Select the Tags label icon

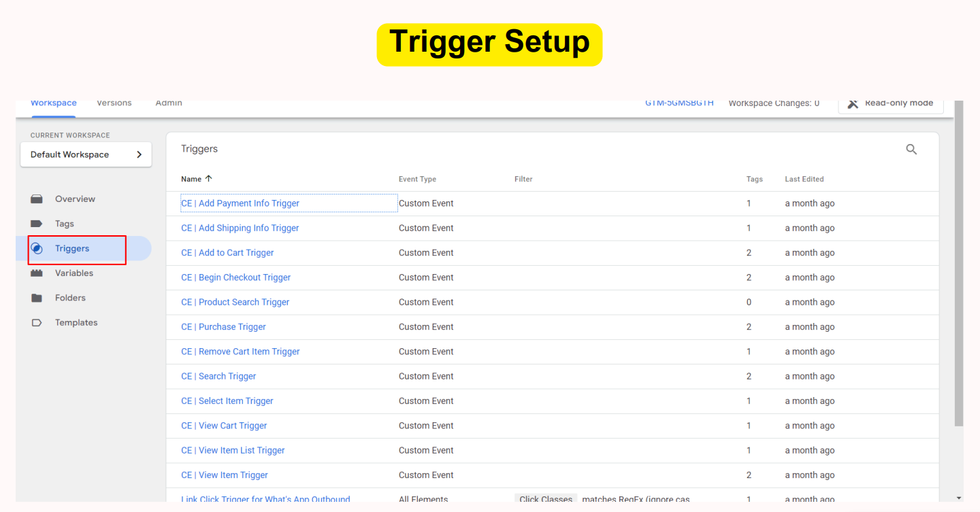click(x=37, y=224)
